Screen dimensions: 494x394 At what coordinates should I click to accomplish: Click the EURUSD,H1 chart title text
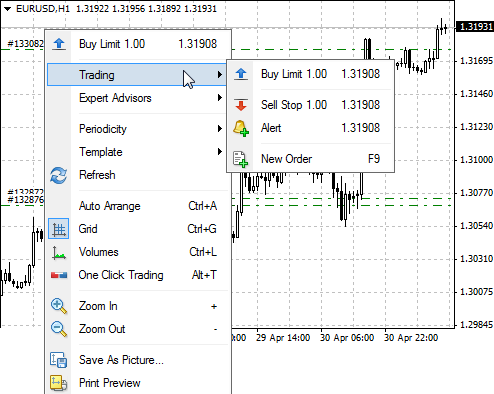click(43, 9)
